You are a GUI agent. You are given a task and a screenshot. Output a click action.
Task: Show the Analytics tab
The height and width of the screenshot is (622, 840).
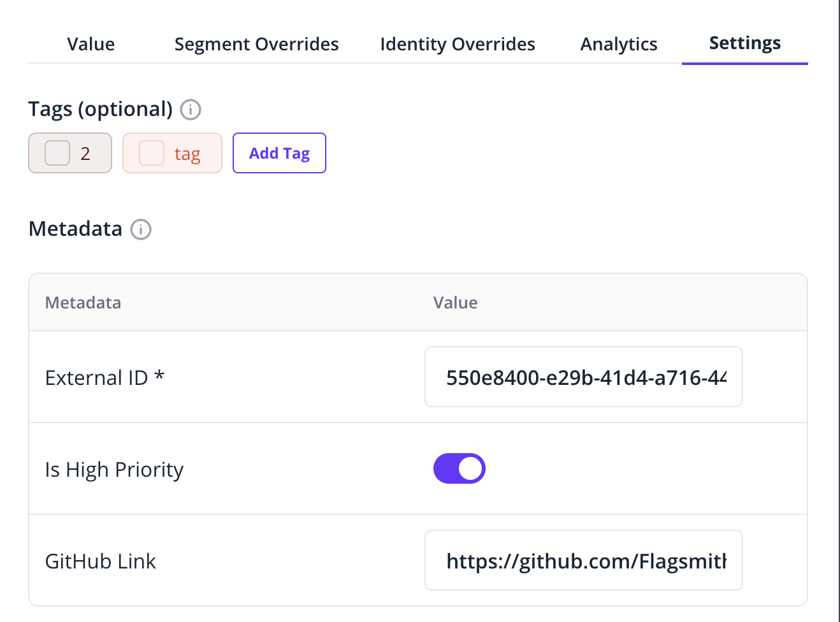619,44
